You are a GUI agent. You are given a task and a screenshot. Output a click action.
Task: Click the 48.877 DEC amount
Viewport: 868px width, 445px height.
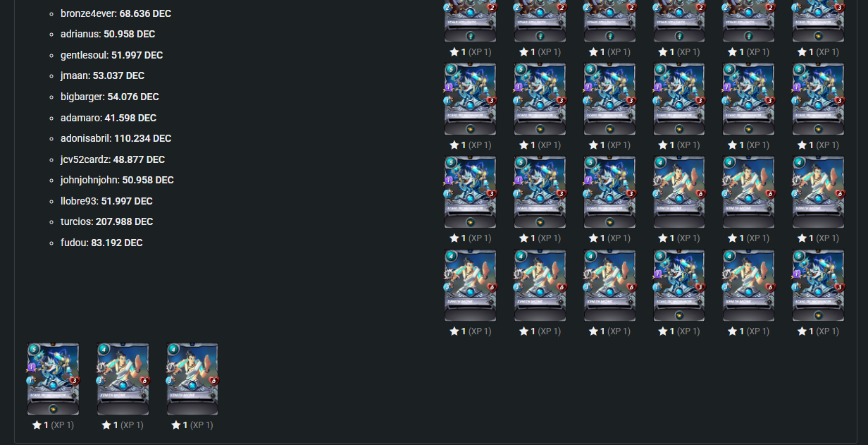[139, 159]
